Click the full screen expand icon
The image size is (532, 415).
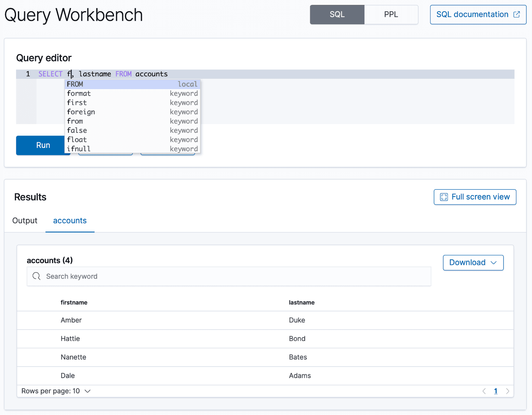point(444,197)
